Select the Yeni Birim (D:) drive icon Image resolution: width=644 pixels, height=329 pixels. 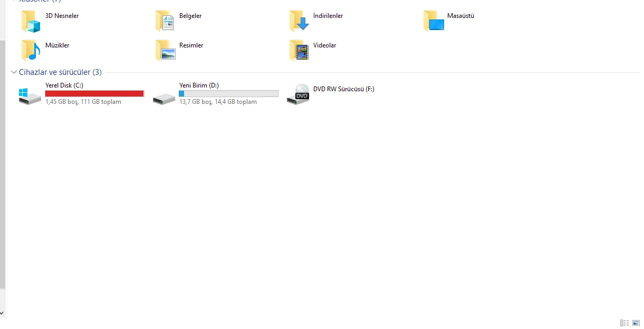pos(164,99)
